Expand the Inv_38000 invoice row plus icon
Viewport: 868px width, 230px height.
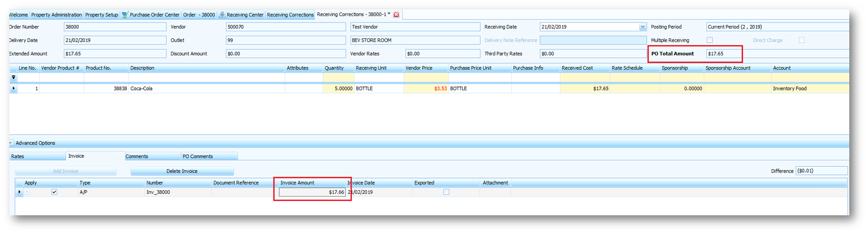[x=27, y=192]
